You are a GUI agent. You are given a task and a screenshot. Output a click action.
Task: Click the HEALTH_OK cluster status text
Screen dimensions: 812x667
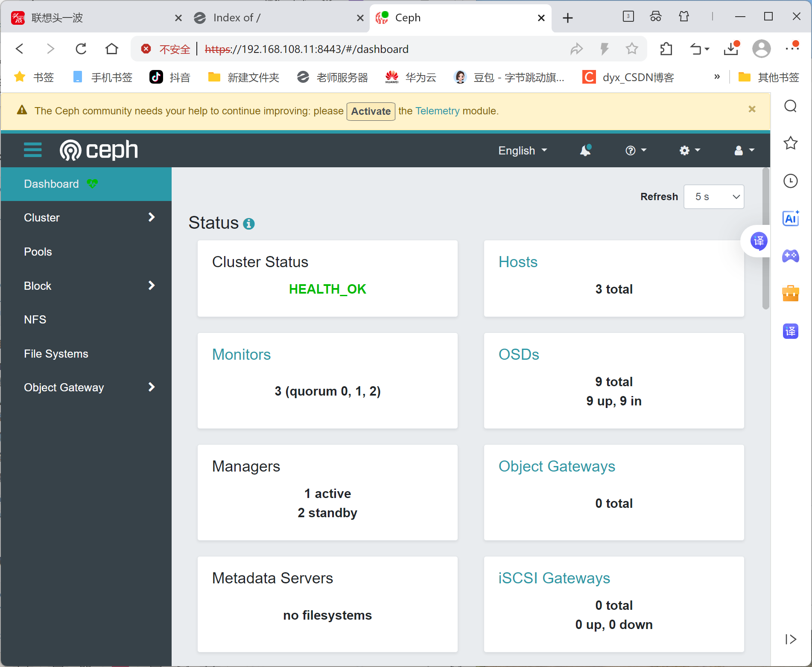pyautogui.click(x=327, y=289)
